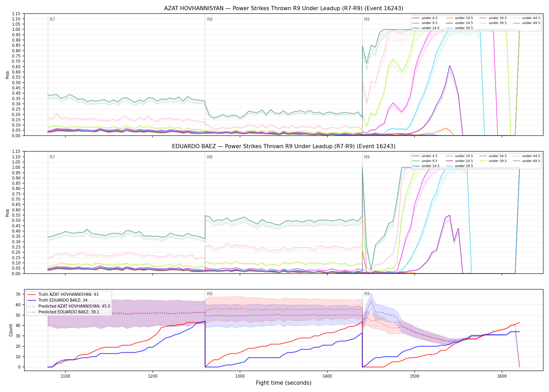Image resolution: width=549 pixels, height=392 pixels.
Task: Pick "under 29.5" in Baez chart legend
Action: [x=459, y=166]
